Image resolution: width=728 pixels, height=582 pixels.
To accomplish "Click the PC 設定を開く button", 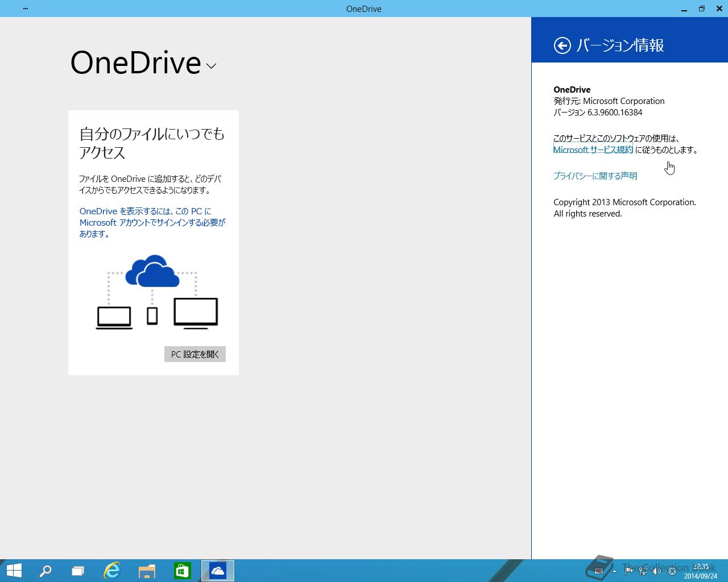I will [x=195, y=354].
